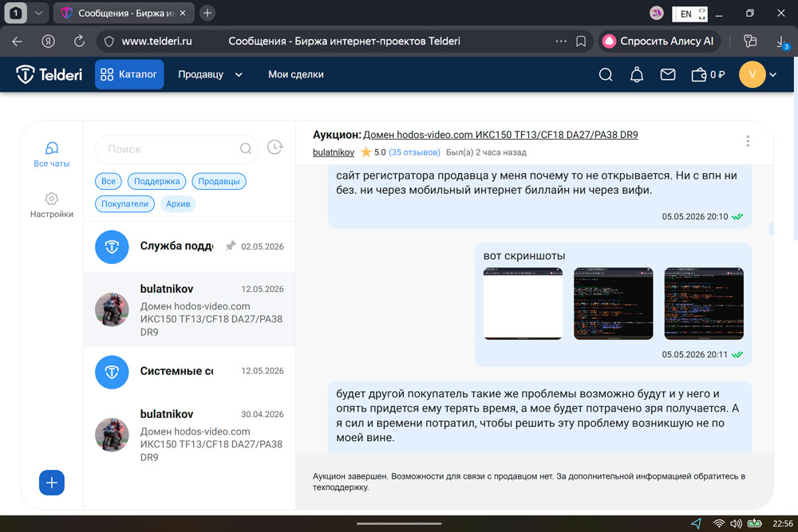This screenshot has height=532, width=798.
Task: Click the magnifier inside chat search
Action: 245,148
